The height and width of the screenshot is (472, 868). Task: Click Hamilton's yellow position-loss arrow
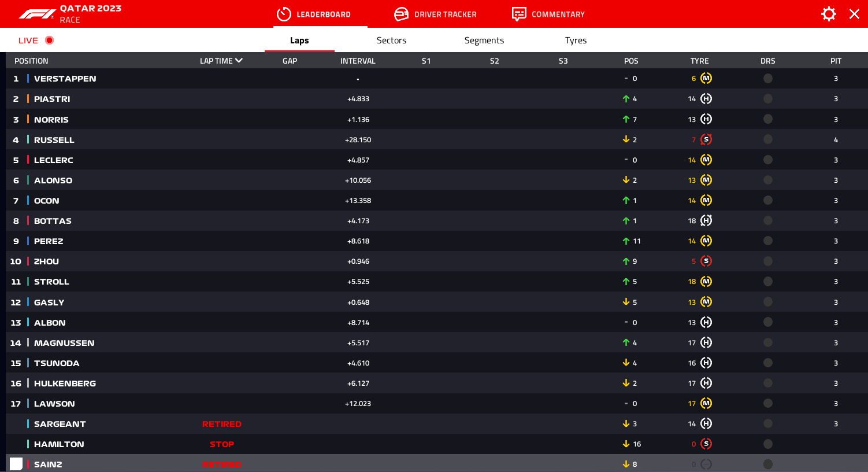pyautogui.click(x=626, y=444)
